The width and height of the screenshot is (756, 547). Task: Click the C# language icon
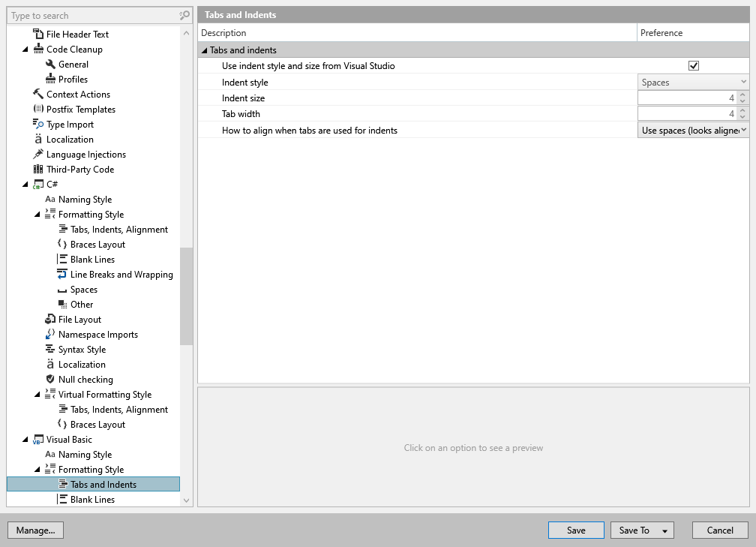[40, 184]
